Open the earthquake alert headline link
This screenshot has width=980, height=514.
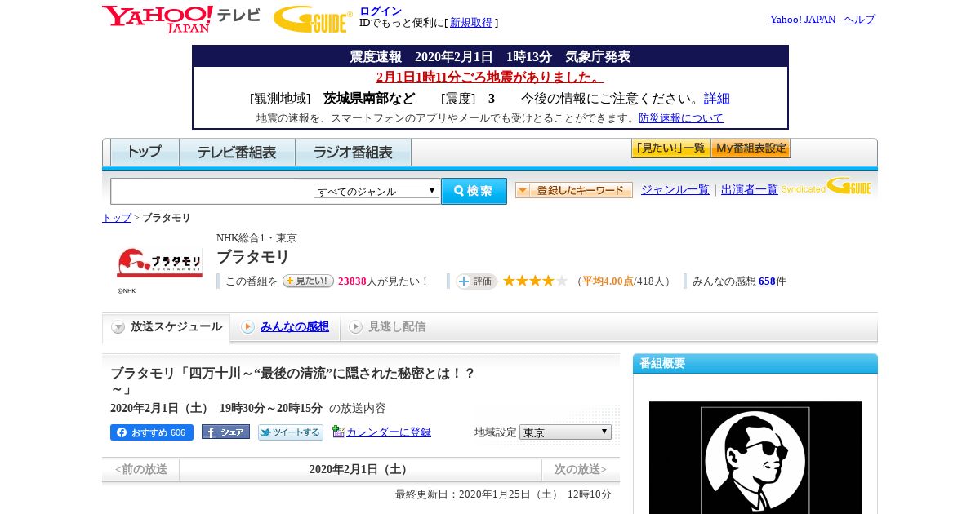[490, 77]
